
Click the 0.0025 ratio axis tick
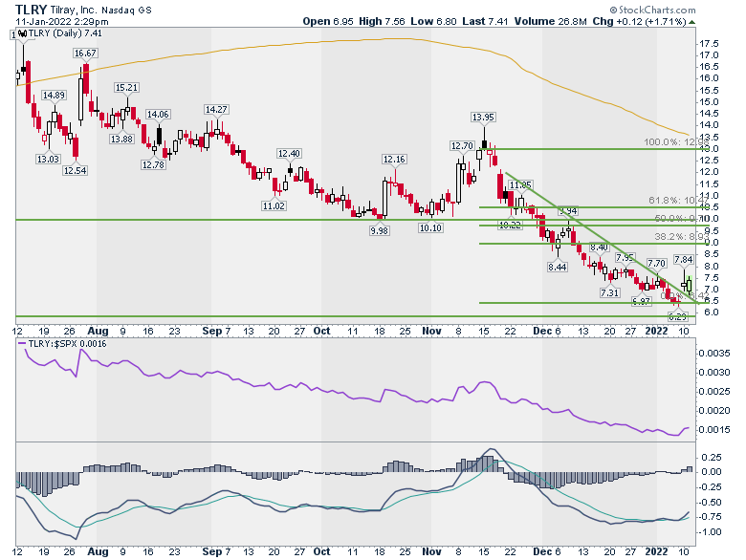pyautogui.click(x=714, y=391)
